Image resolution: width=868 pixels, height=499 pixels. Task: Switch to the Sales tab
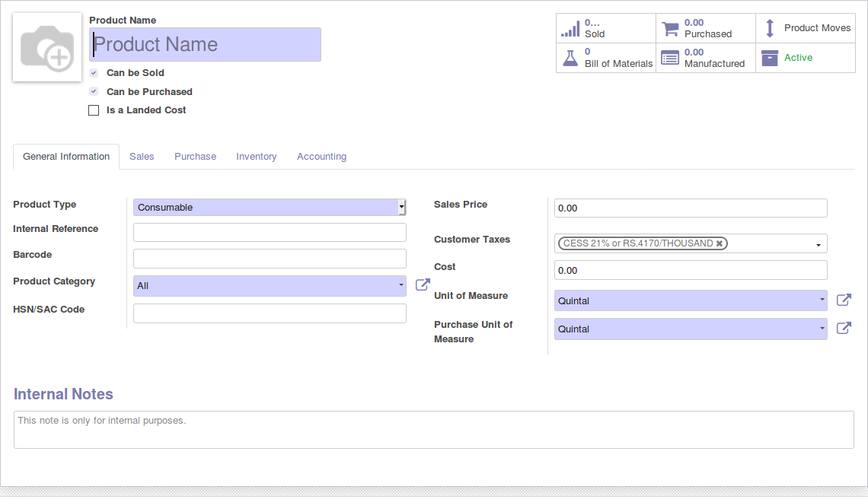click(142, 157)
